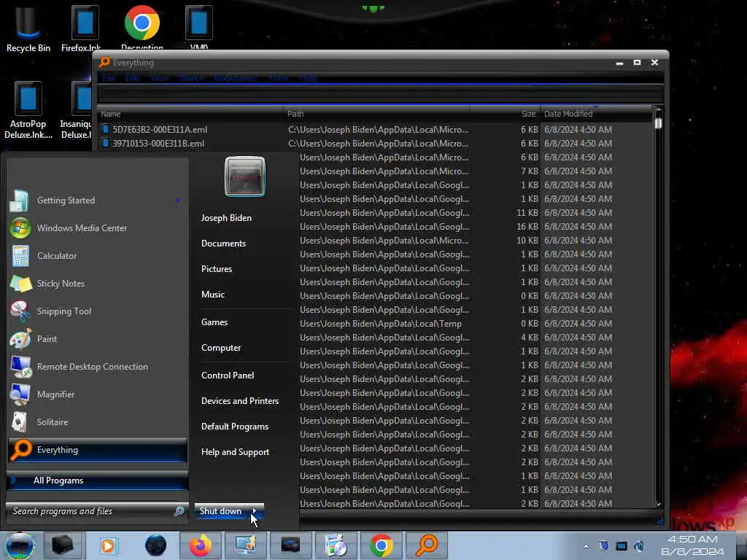Image resolution: width=747 pixels, height=560 pixels.
Task: Open the media player taskbar icon
Action: click(108, 545)
